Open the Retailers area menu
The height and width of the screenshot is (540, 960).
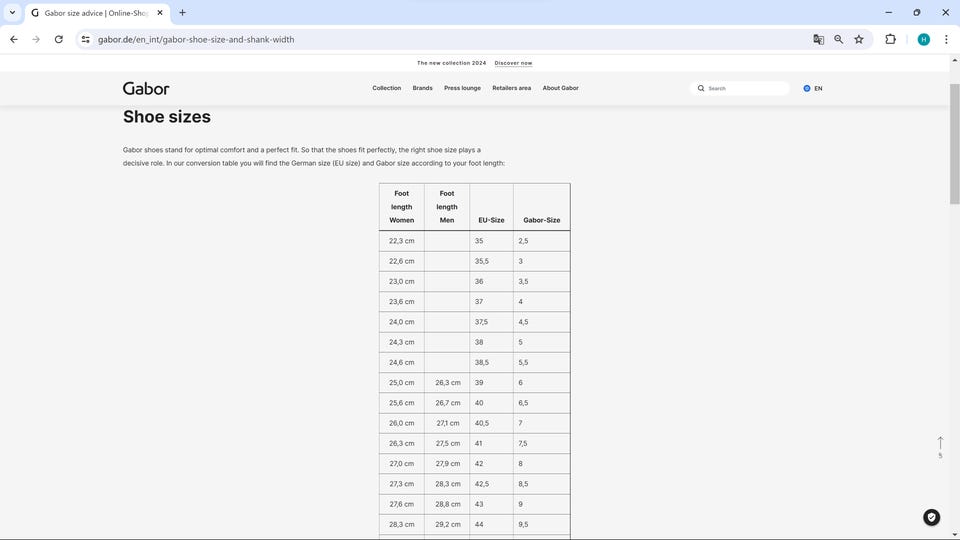coord(511,88)
